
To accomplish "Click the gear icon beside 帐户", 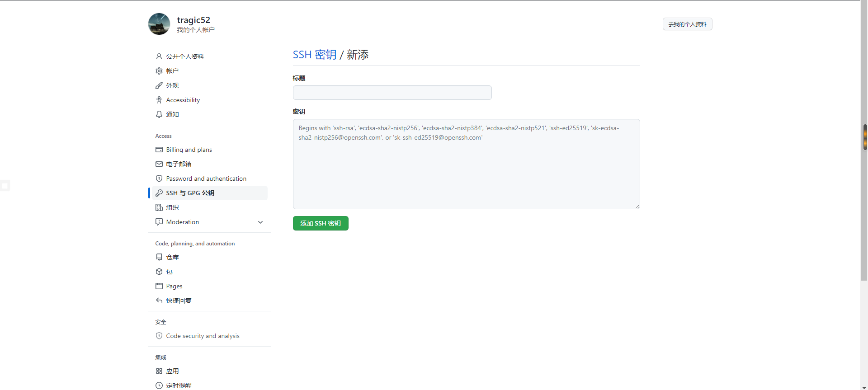I will (159, 71).
